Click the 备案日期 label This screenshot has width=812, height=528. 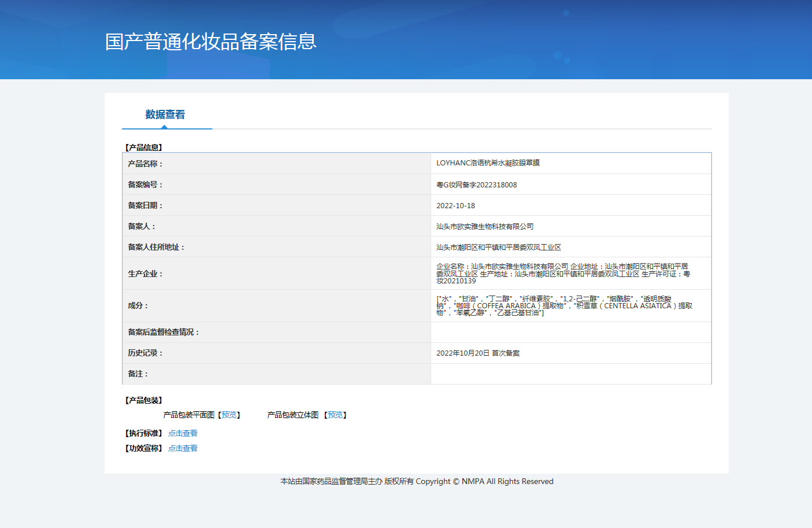pyautogui.click(x=145, y=205)
